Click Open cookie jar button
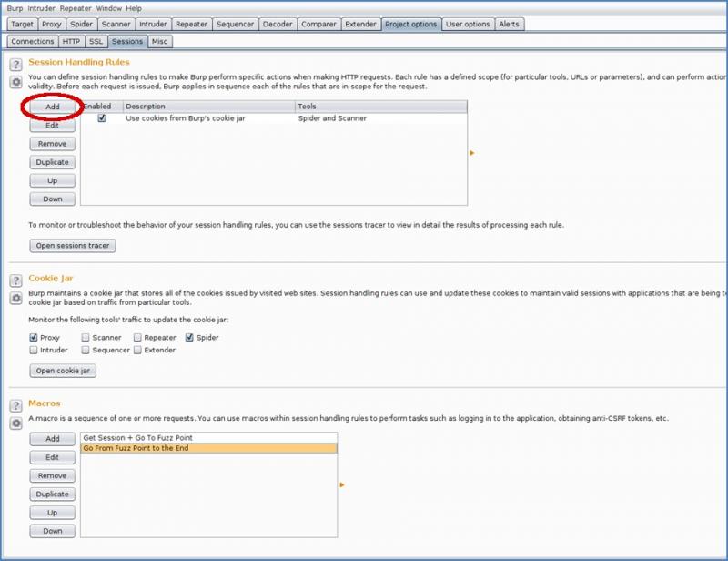Viewport: 728px width, 561px height. (x=63, y=371)
